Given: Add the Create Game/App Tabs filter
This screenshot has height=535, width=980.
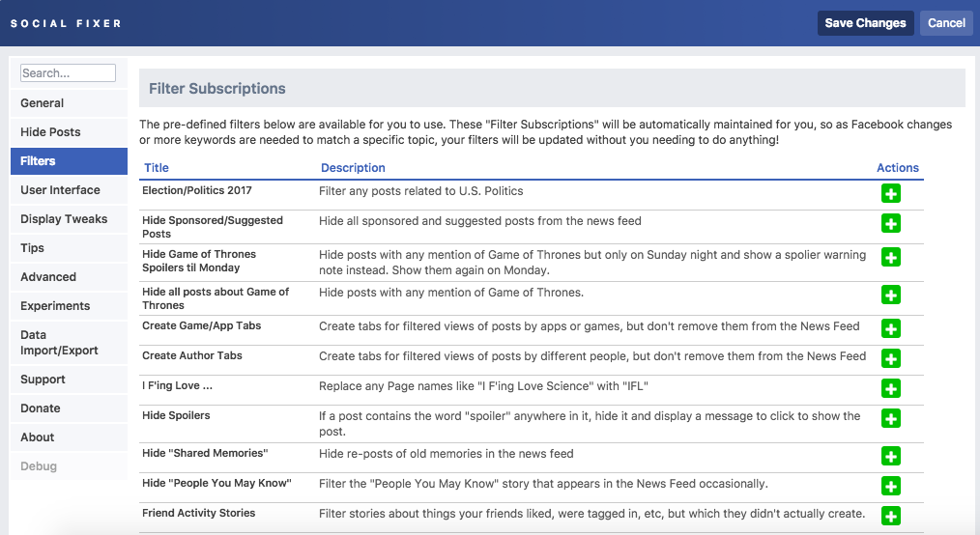Looking at the screenshot, I should coord(891,328).
